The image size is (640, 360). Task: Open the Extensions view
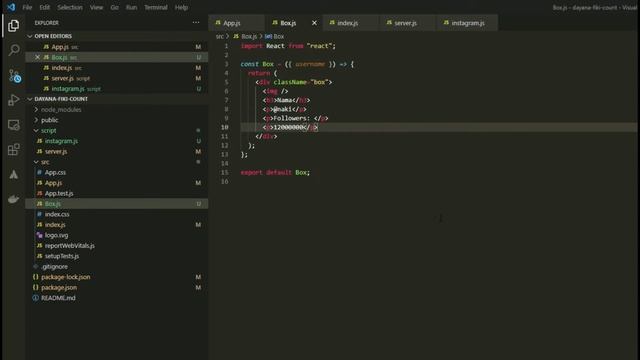[13, 149]
